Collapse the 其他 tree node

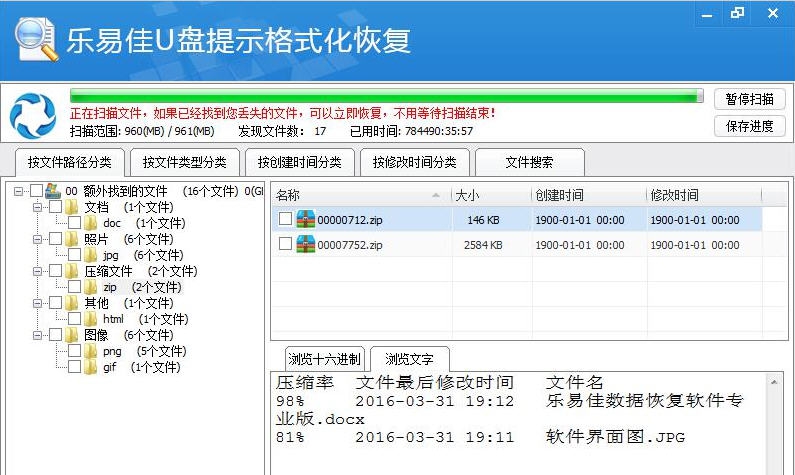coord(38,303)
